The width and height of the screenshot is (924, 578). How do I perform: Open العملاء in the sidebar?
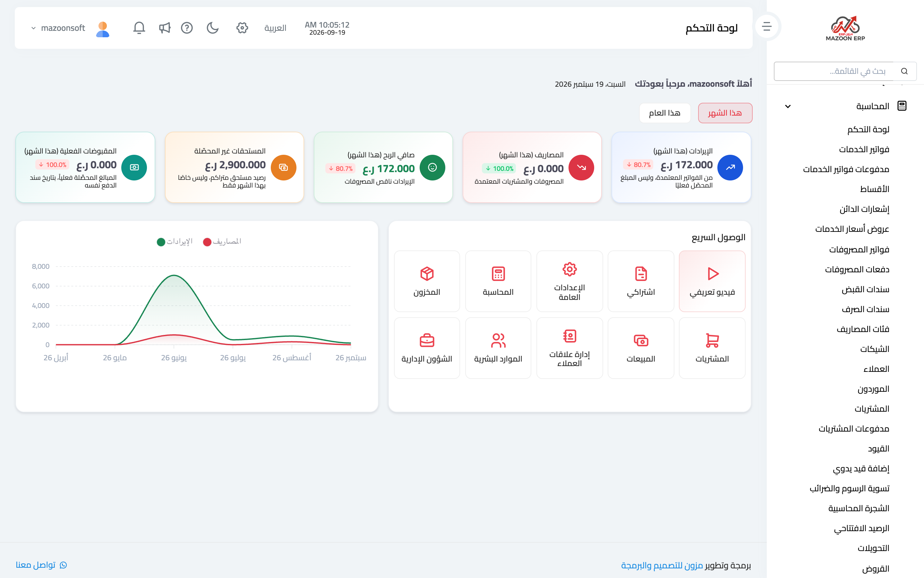pos(876,369)
